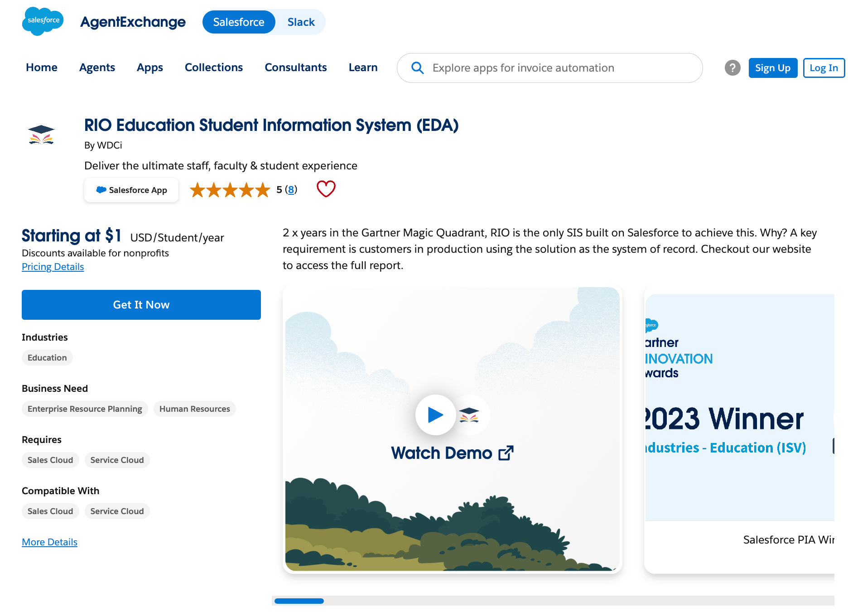This screenshot has height=616, width=848.
Task: Click the Get It Now button
Action: click(x=141, y=305)
